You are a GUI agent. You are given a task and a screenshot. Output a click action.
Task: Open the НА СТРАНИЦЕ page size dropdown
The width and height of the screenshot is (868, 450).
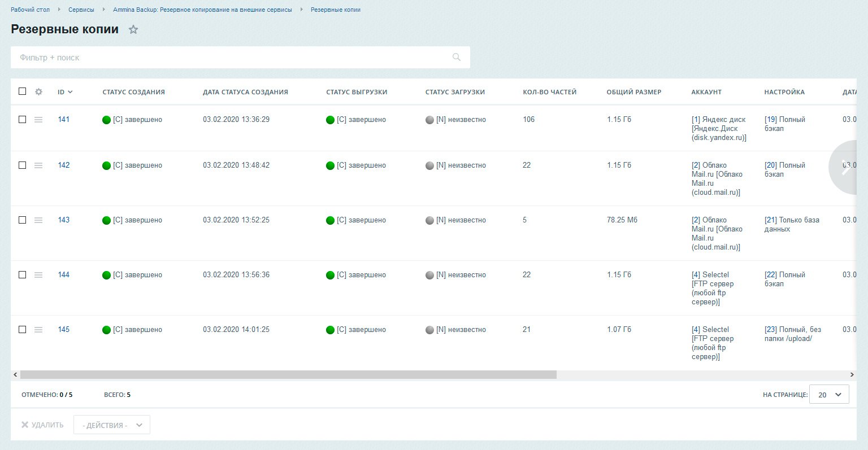click(829, 394)
